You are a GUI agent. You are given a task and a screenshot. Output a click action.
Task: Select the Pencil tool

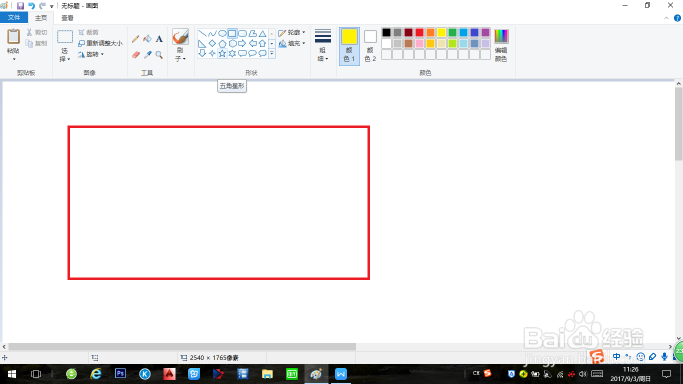pyautogui.click(x=135, y=39)
